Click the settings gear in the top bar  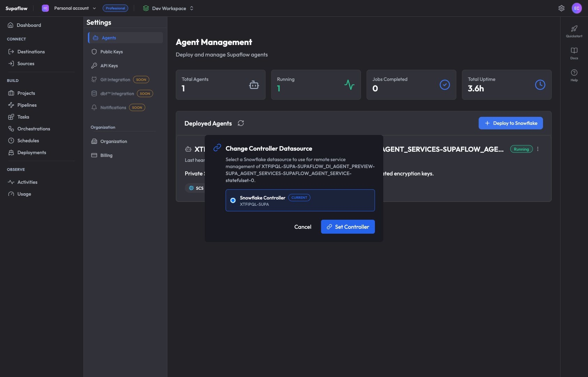[x=561, y=8]
